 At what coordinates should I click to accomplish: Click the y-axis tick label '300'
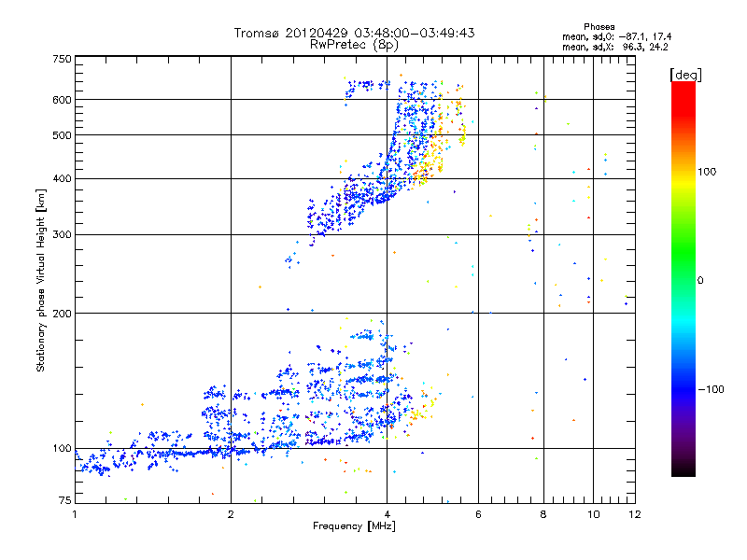[x=62, y=234]
